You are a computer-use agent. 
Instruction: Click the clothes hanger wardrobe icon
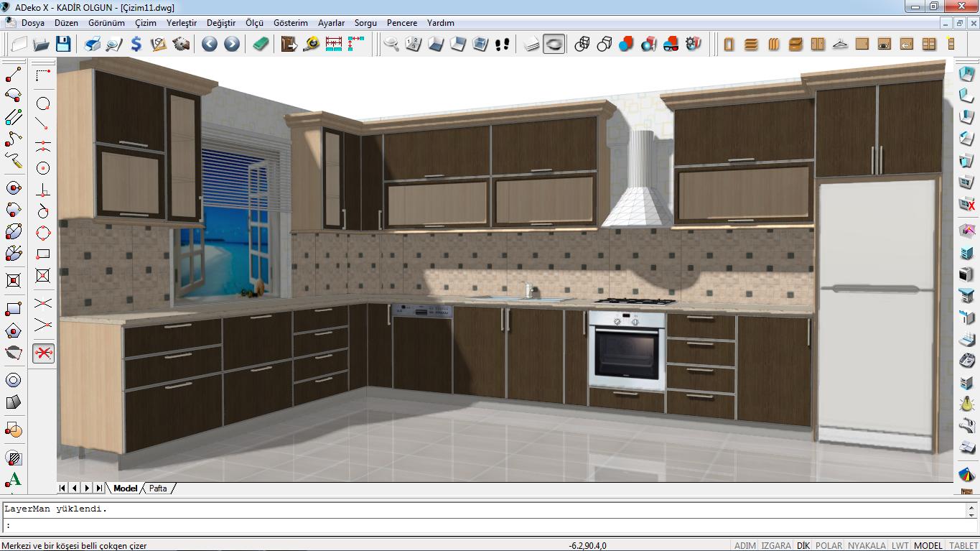coord(840,45)
